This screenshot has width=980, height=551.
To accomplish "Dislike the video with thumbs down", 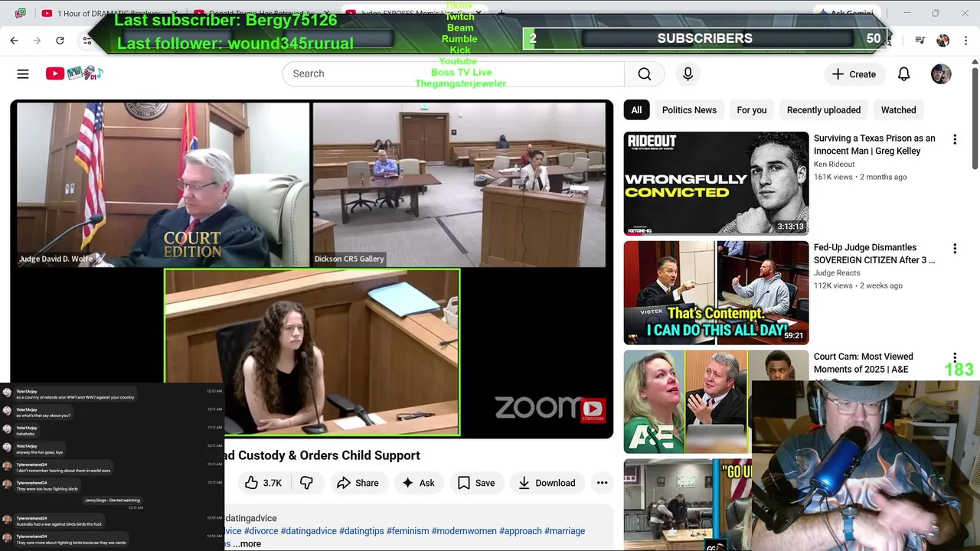I will click(x=306, y=483).
